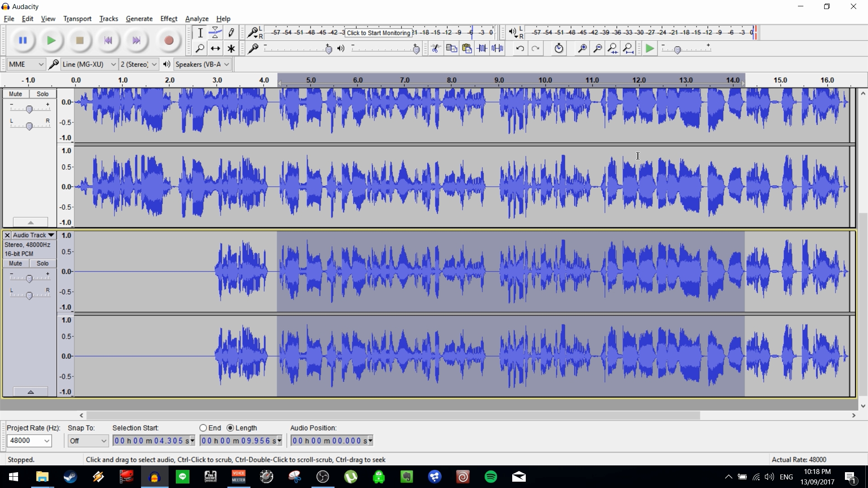868x488 pixels.
Task: Click Silence audio selection icon
Action: pyautogui.click(x=497, y=48)
